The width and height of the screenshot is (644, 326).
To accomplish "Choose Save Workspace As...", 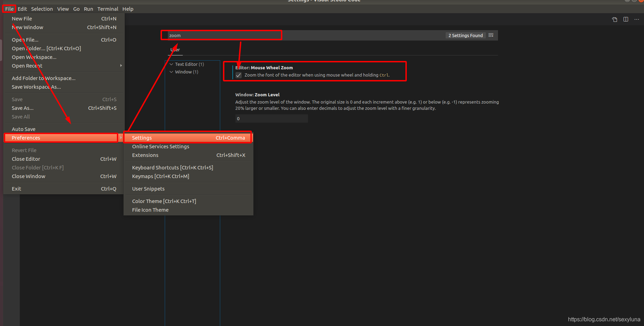I will [x=64, y=87].
